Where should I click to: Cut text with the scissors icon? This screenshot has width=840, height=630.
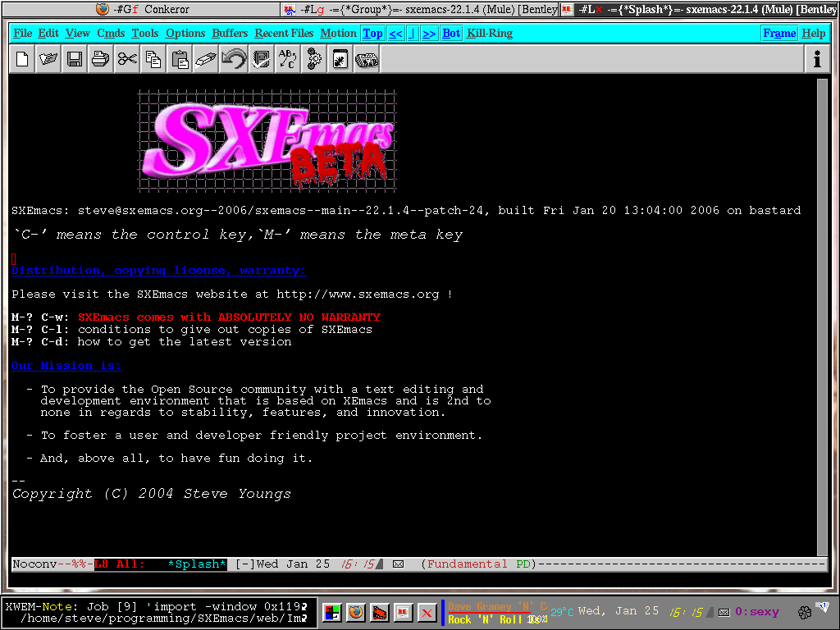(127, 59)
